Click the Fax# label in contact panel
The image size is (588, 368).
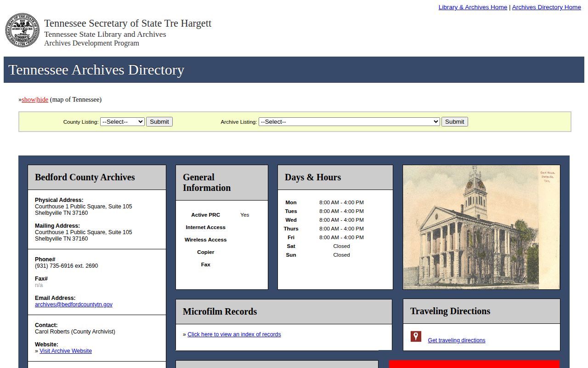pyautogui.click(x=41, y=279)
